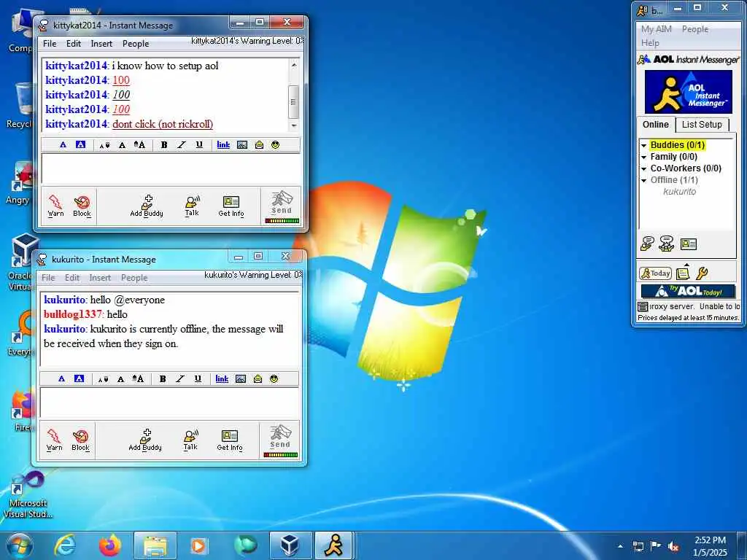Image resolution: width=747 pixels, height=560 pixels.
Task: Click Send Instant Message icon in Buddy List
Action: [647, 244]
